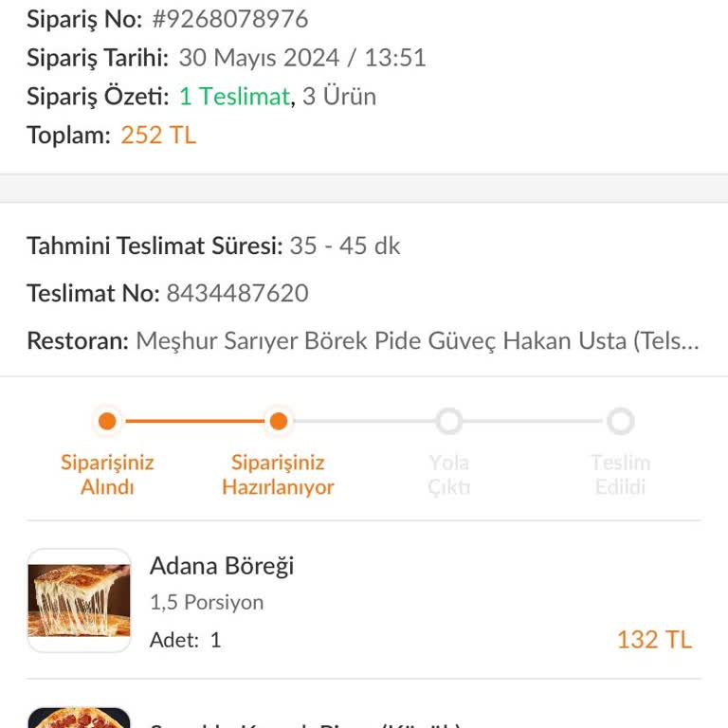Click the 252 TL order total
The image size is (728, 728).
click(158, 136)
